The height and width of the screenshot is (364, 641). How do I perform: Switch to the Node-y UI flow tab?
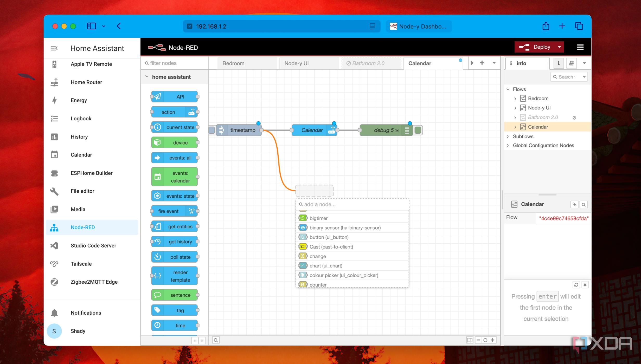click(309, 63)
